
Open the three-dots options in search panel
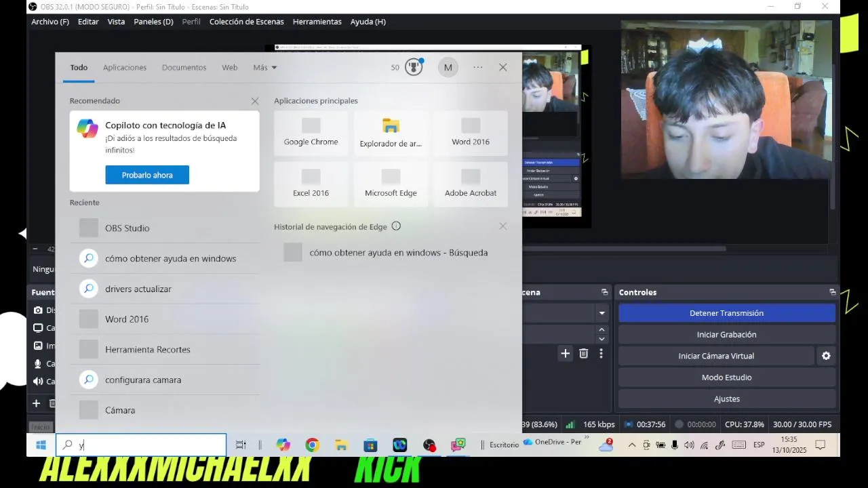point(478,67)
